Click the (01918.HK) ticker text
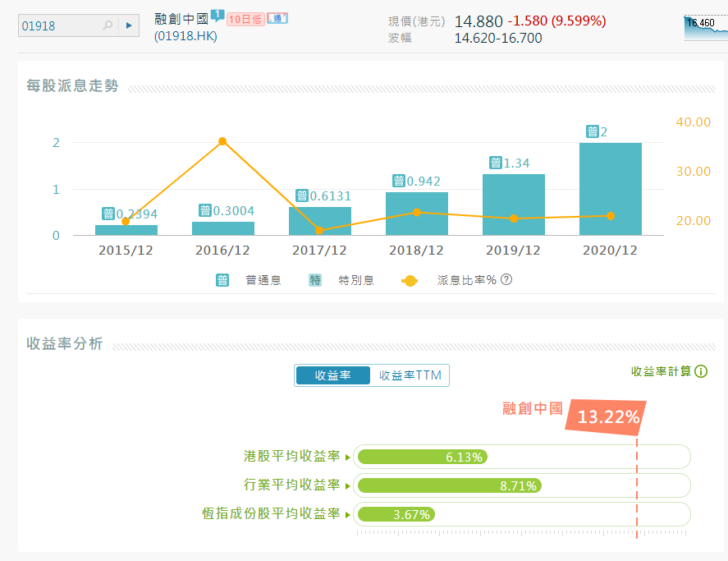 [x=185, y=36]
